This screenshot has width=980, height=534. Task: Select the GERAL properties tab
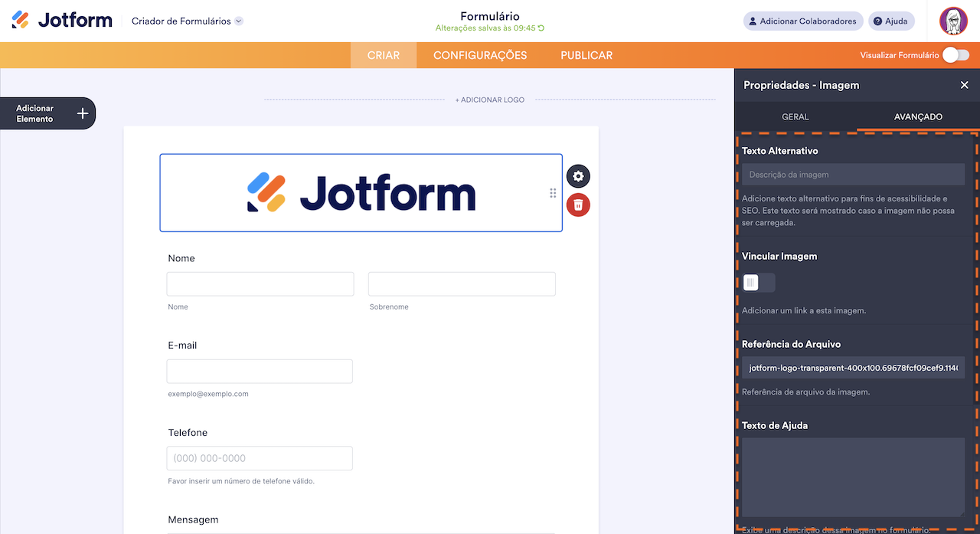795,116
